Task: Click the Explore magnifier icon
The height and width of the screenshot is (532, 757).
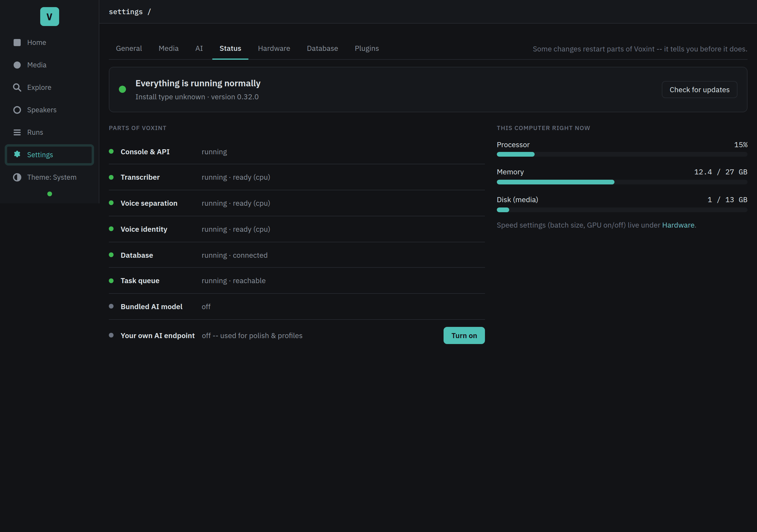Action: click(x=17, y=87)
